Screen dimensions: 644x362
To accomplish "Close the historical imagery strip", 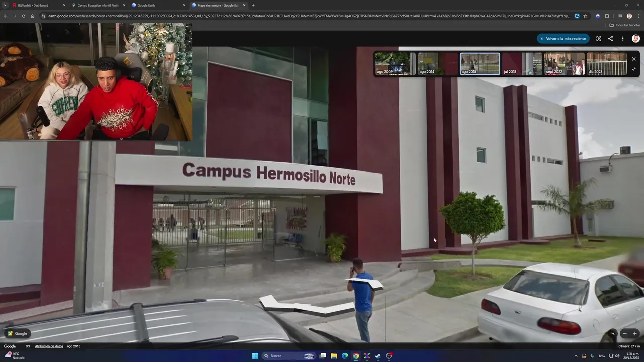I will (x=633, y=59).
